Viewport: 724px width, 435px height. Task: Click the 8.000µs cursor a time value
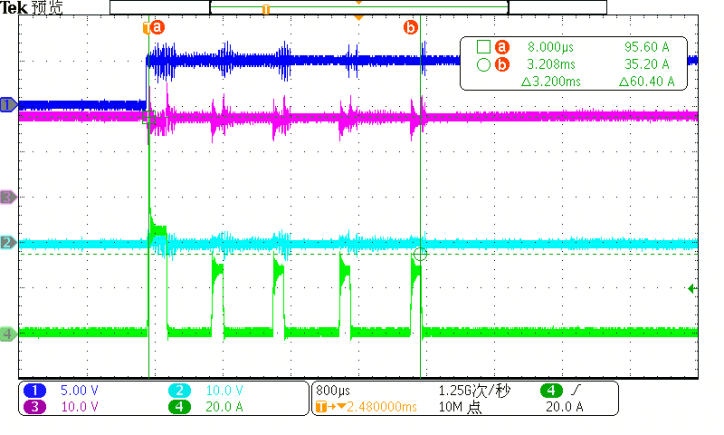pyautogui.click(x=550, y=47)
